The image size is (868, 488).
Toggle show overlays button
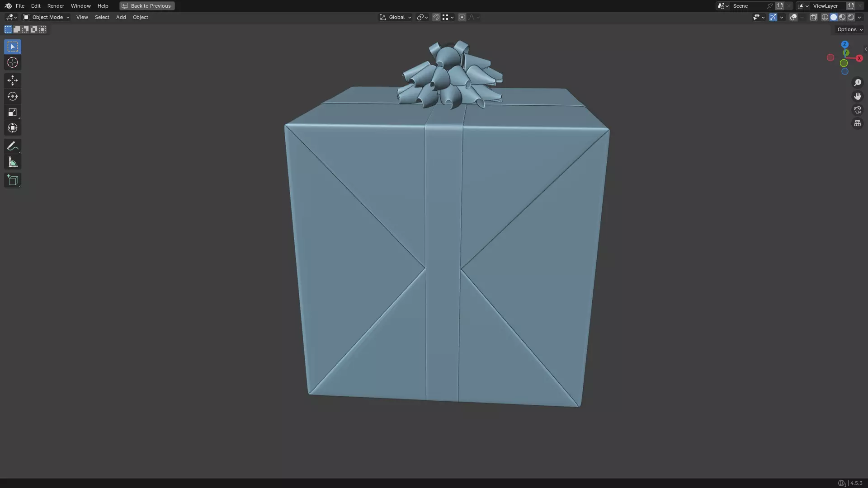click(x=793, y=17)
